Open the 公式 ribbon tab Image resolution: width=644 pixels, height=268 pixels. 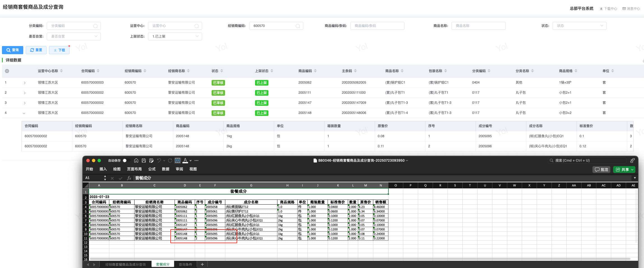152,169
